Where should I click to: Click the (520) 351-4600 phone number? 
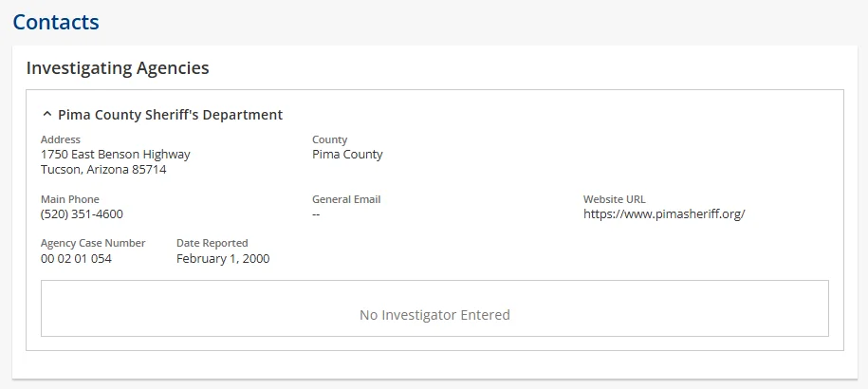pos(82,214)
